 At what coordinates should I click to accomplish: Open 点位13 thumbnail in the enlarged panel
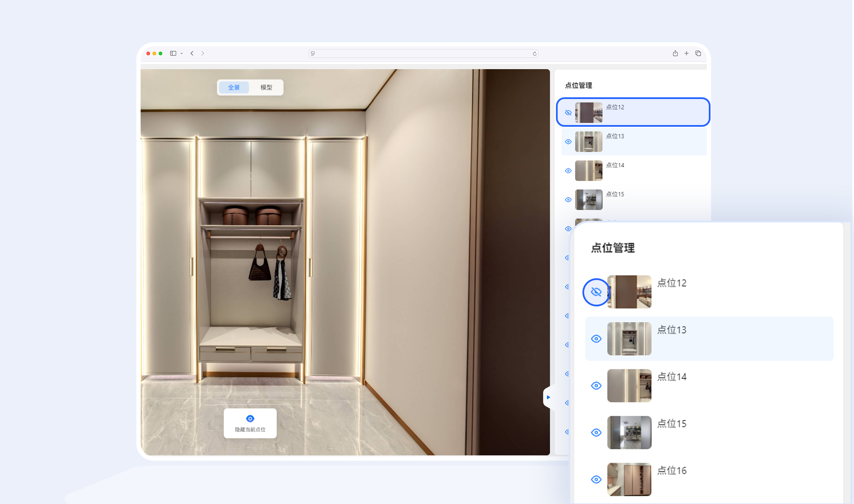point(629,339)
